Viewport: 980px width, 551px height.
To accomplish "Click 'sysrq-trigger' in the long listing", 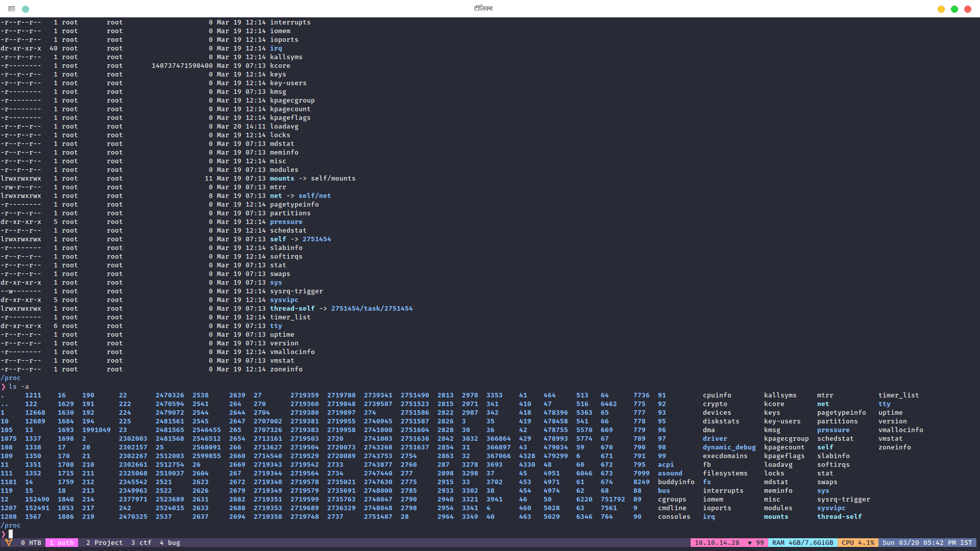I will 297,291.
